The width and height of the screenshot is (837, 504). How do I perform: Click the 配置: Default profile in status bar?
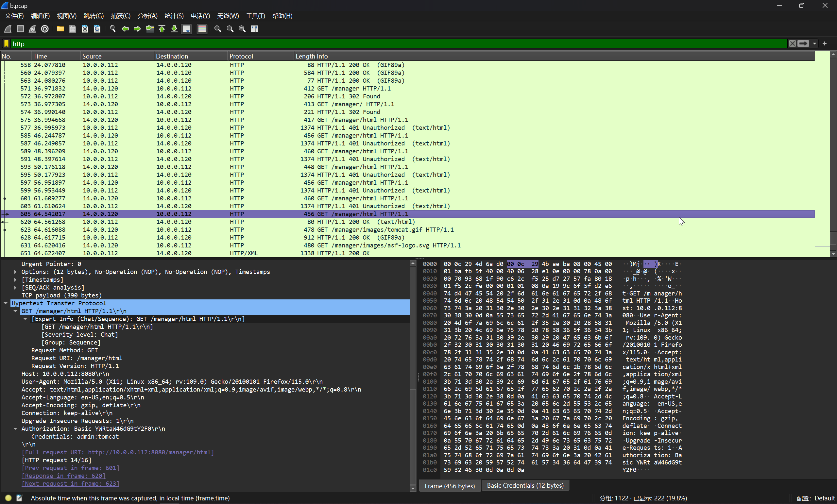(x=815, y=498)
